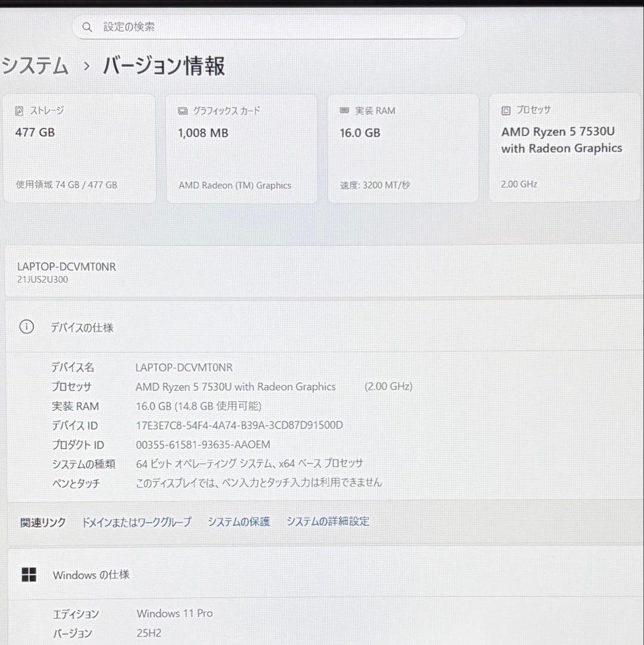Viewport: 644px width, 645px height.
Task: Click the 設定の検索 search field
Action: coord(269,27)
